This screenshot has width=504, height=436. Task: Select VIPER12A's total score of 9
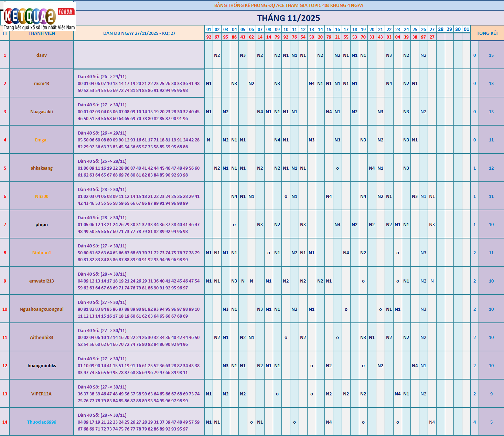click(x=491, y=394)
